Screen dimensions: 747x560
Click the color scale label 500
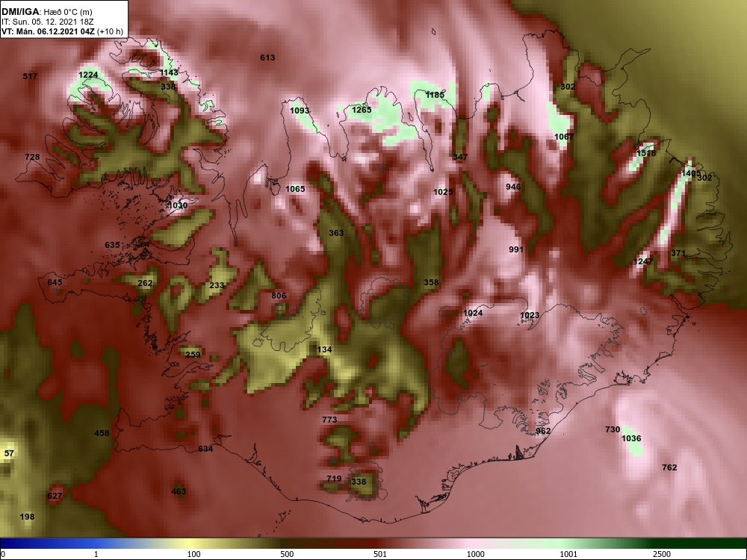[x=287, y=554]
